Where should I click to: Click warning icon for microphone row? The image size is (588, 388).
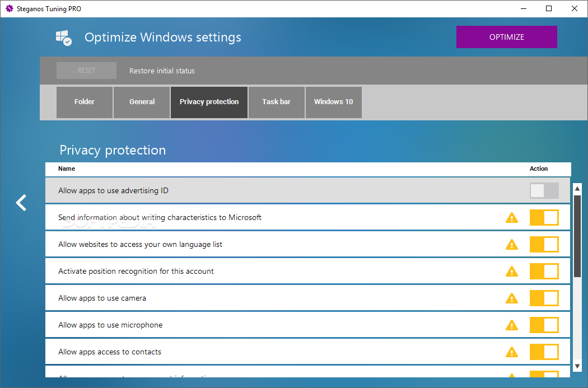511,325
